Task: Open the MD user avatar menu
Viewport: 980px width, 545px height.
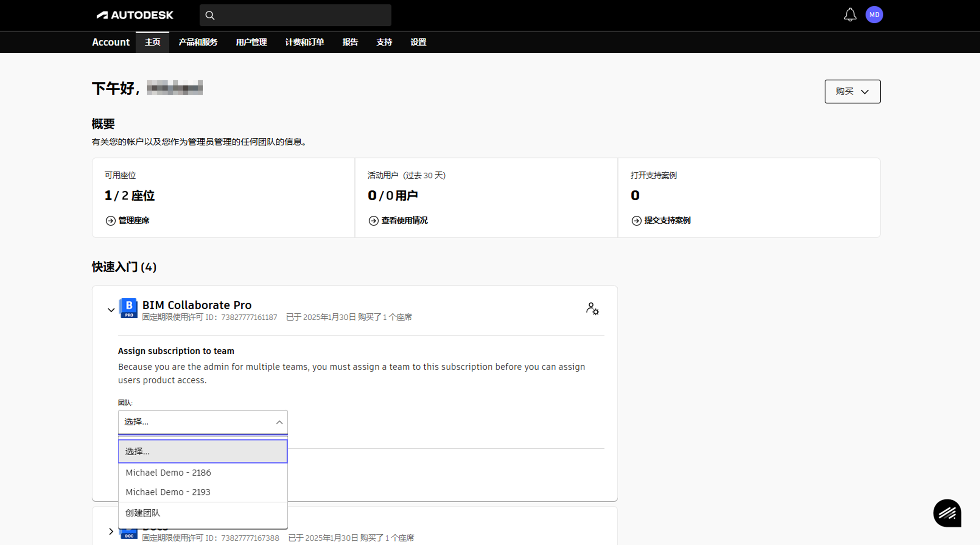Action: [x=874, y=15]
